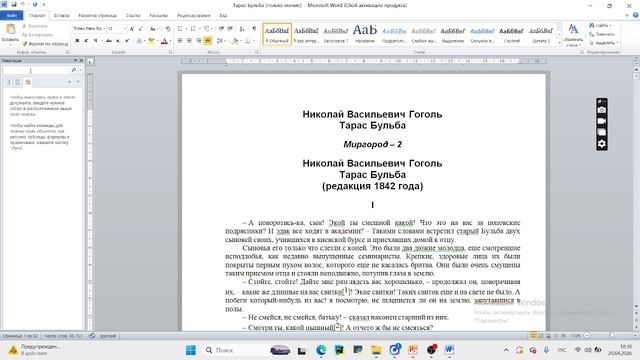Toggle Superscript formatting
The image size is (640, 360).
127,41
